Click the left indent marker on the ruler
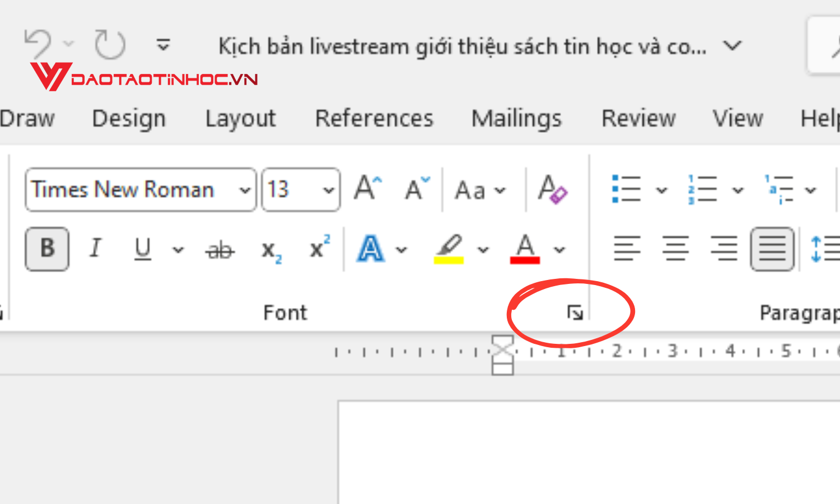 (x=502, y=368)
